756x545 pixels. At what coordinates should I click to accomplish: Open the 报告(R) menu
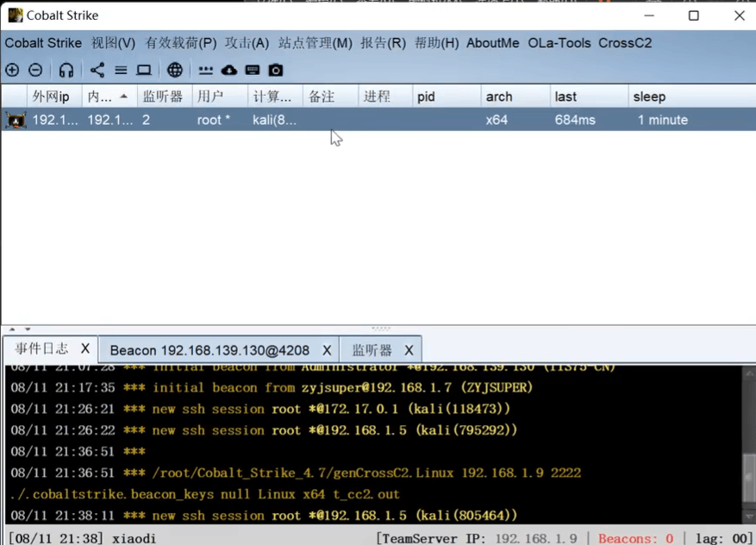pyautogui.click(x=384, y=43)
